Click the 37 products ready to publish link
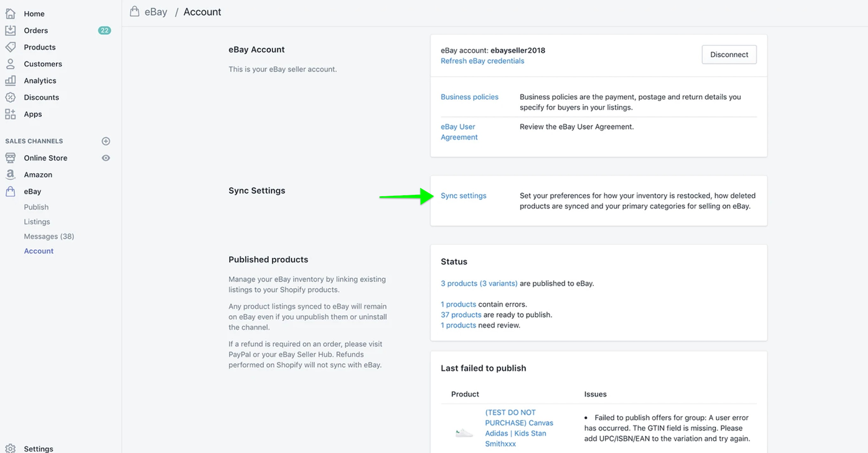The height and width of the screenshot is (453, 868). (x=461, y=314)
